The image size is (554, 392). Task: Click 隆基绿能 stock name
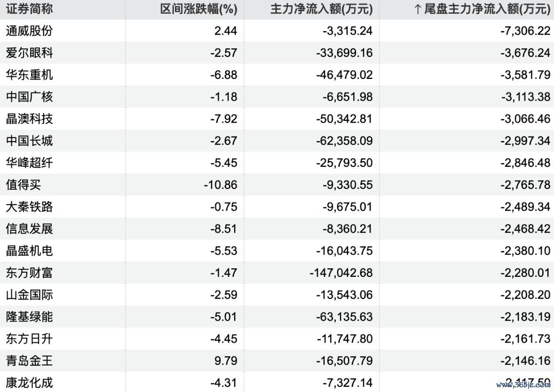pyautogui.click(x=29, y=317)
